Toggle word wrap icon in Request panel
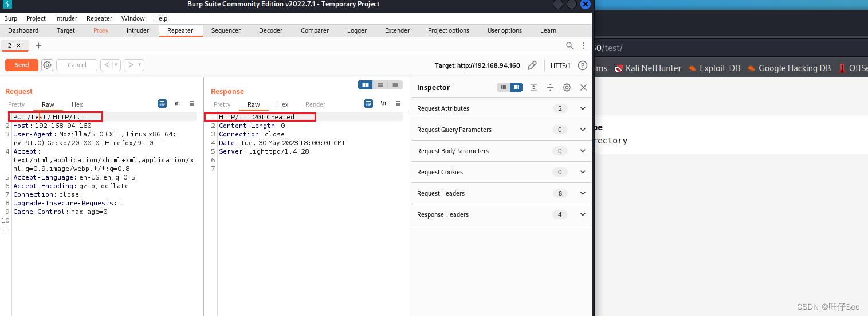This screenshot has height=316, width=868. pyautogui.click(x=162, y=104)
